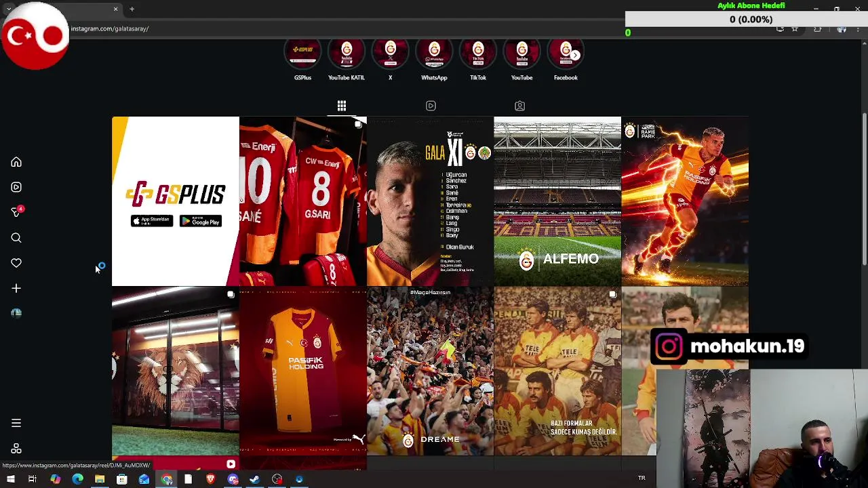Screen dimensions: 868x488
Task: Switch to the Reels tab
Action: tap(431, 106)
